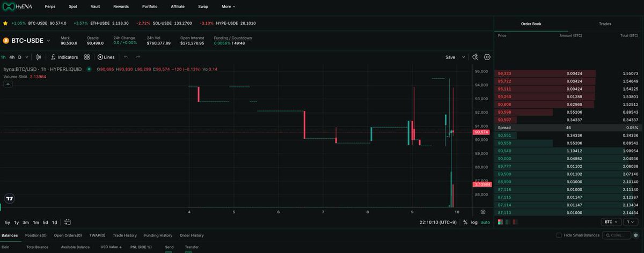Open the Trade History tab

(x=125, y=235)
